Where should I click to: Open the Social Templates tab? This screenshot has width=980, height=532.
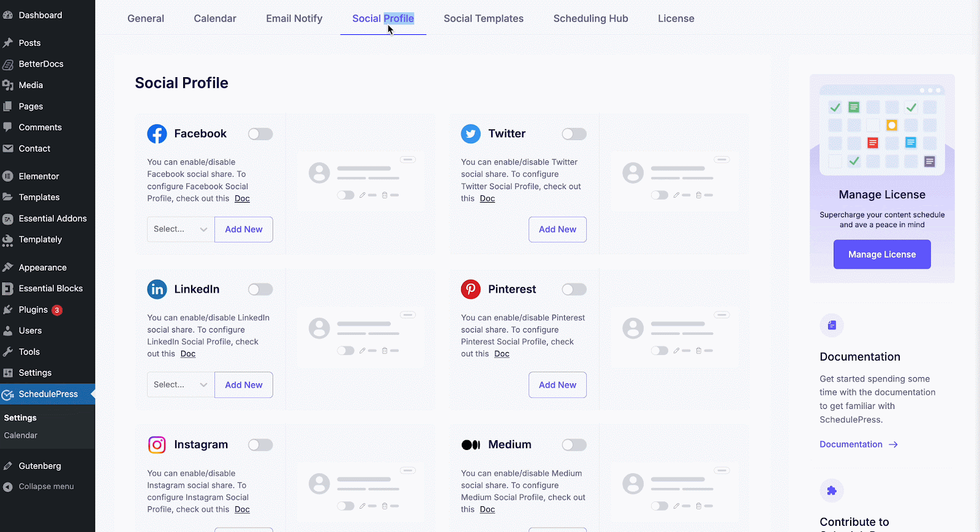tap(484, 18)
